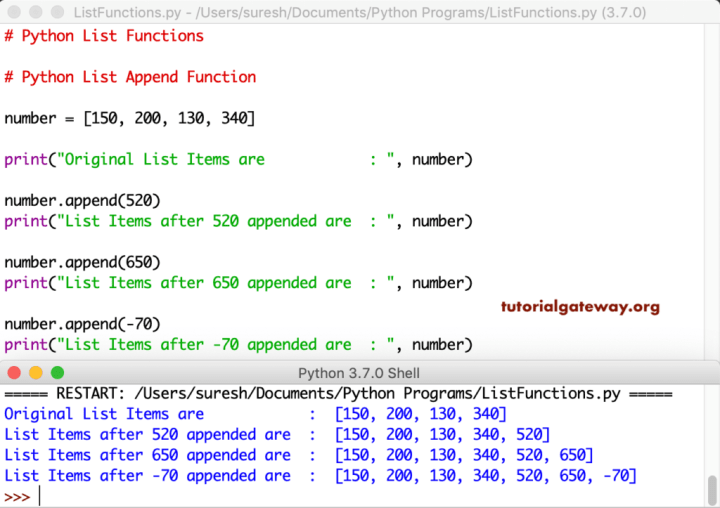
Task: Click the ListFunctions.py editor title bar text
Action: click(x=360, y=12)
